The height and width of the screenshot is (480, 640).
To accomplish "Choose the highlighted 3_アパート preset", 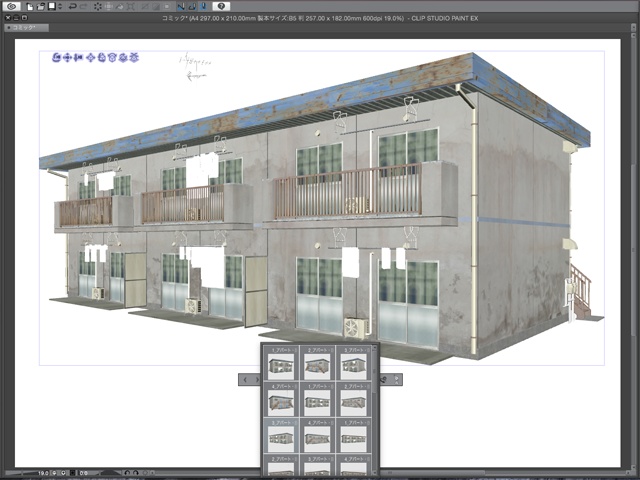I will point(281,436).
